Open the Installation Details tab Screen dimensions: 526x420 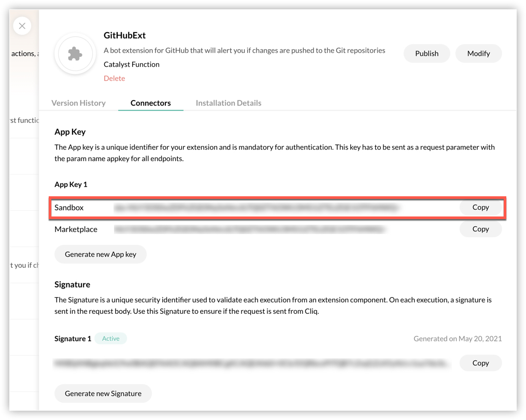pyautogui.click(x=229, y=103)
